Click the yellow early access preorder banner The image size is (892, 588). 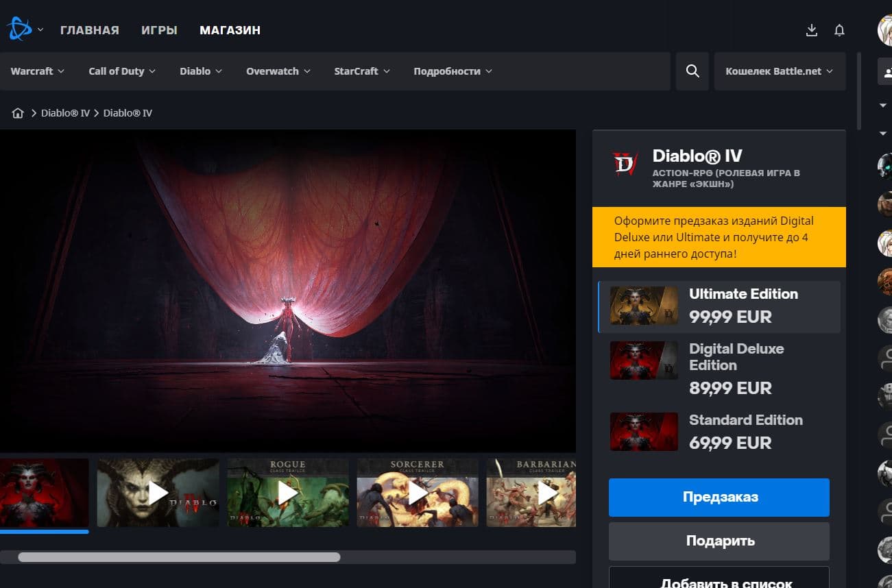[x=719, y=237]
